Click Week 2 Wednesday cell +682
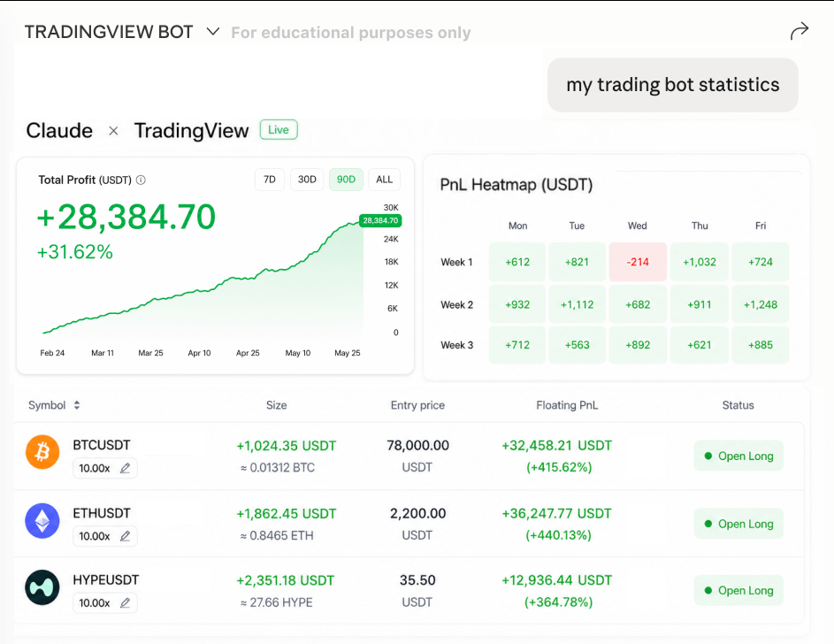 pyautogui.click(x=638, y=304)
